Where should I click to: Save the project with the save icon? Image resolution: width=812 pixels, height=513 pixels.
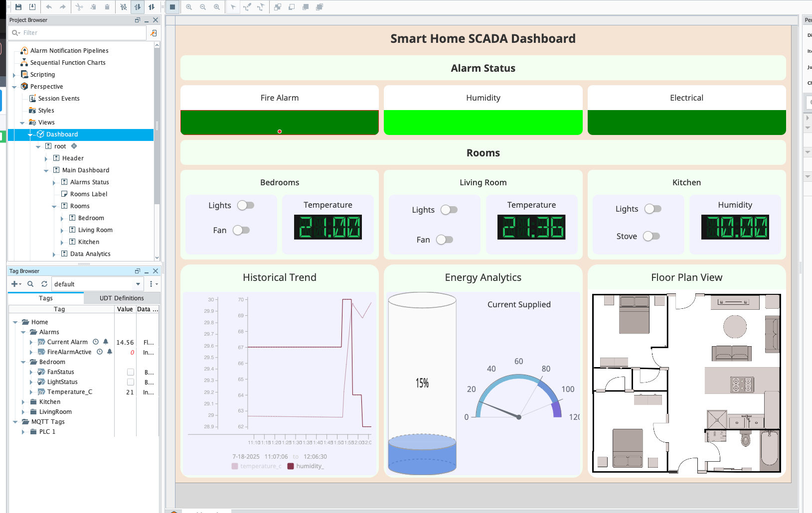(x=18, y=7)
